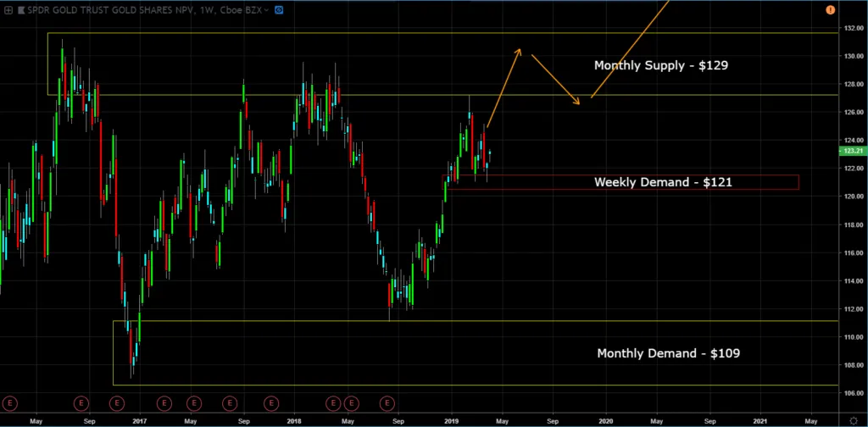Open the last earnings E marker before 2018

point(271,404)
